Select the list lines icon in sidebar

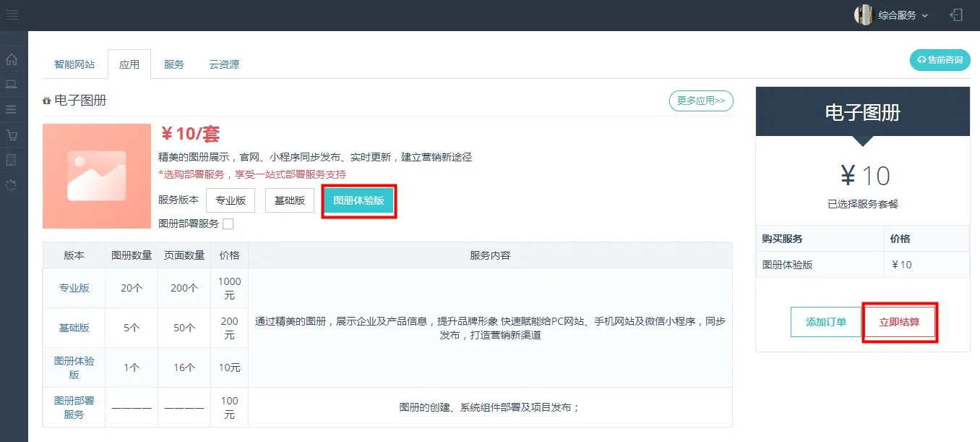12,110
